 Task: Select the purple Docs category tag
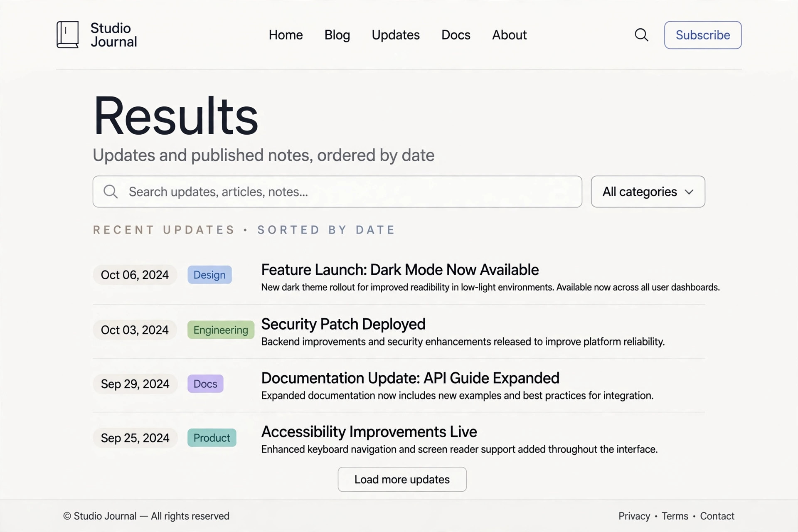pyautogui.click(x=205, y=384)
